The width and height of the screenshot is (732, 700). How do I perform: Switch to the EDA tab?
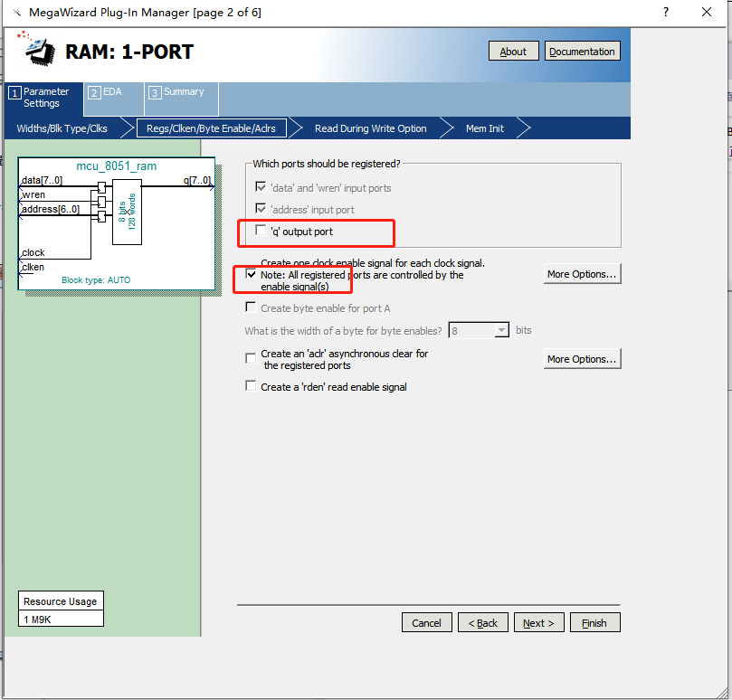point(113,98)
